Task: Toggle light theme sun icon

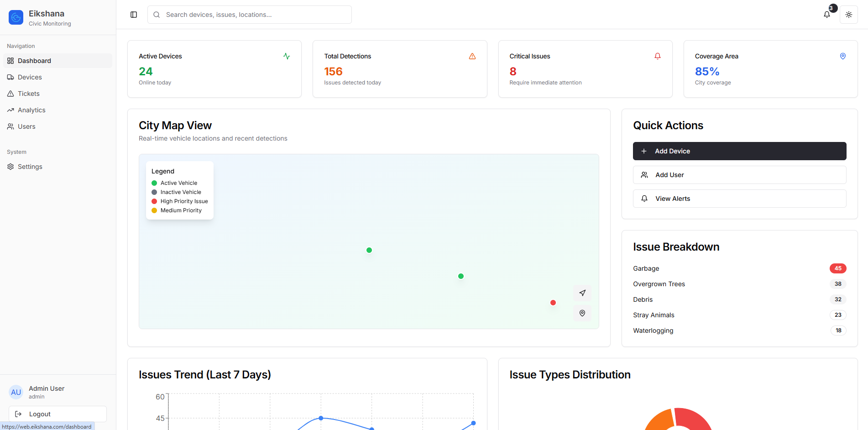Action: [849, 15]
